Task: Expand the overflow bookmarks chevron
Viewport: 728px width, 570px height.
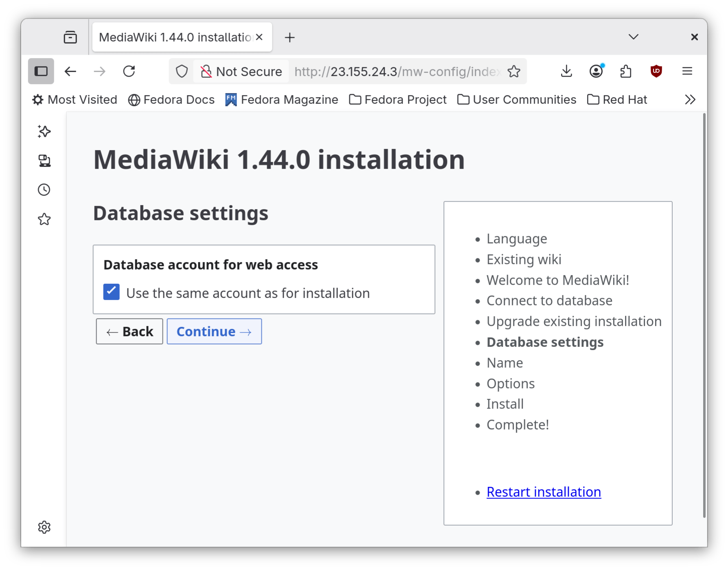Action: [690, 99]
